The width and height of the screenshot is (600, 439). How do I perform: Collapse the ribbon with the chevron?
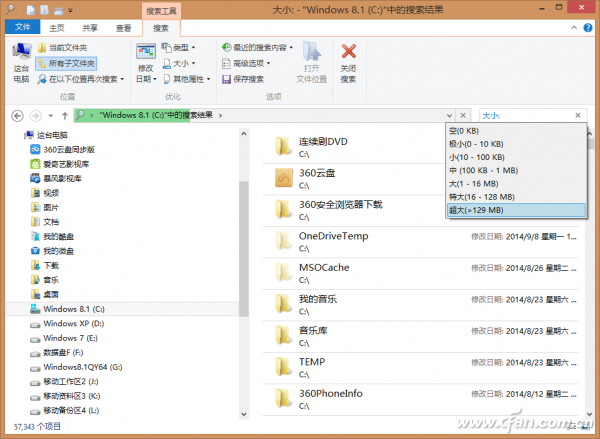point(574,28)
